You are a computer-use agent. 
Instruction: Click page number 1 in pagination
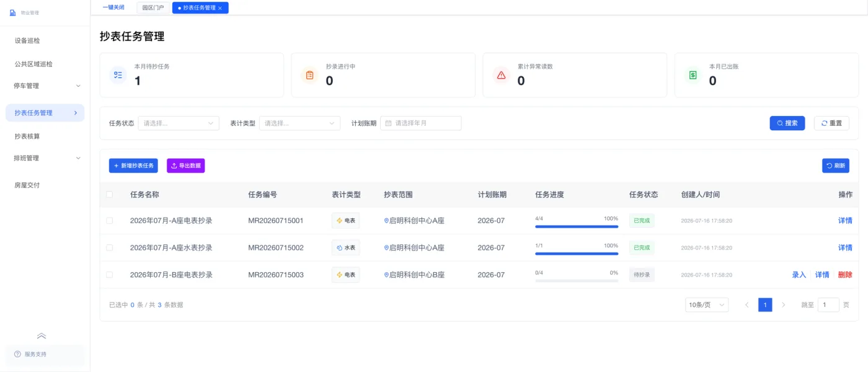(x=765, y=305)
